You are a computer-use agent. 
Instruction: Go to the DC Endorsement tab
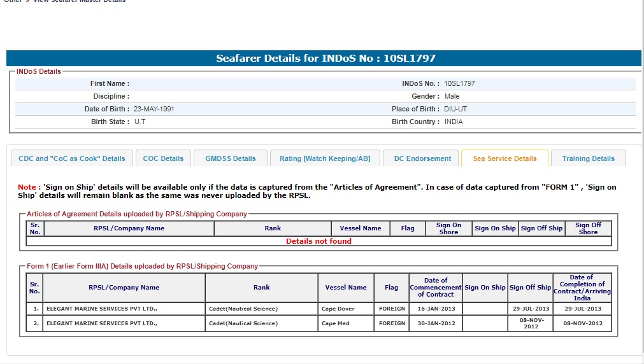[422, 158]
